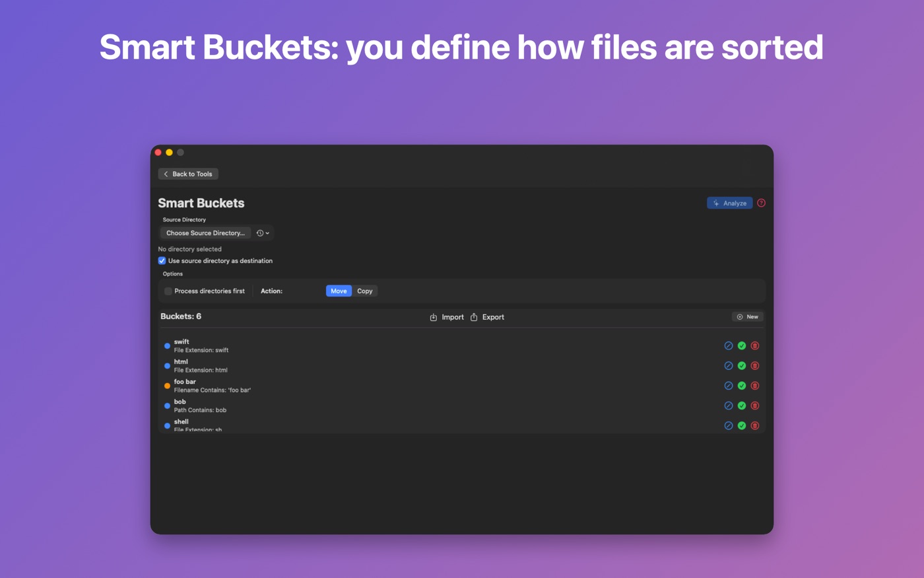Click blue color dot of bob bucket
Screen dimensions: 924x578
click(167, 406)
